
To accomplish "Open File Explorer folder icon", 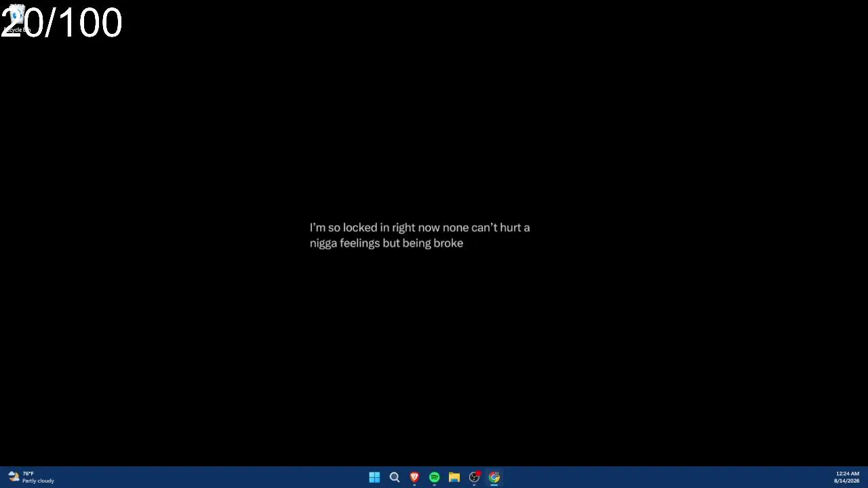I will [454, 477].
